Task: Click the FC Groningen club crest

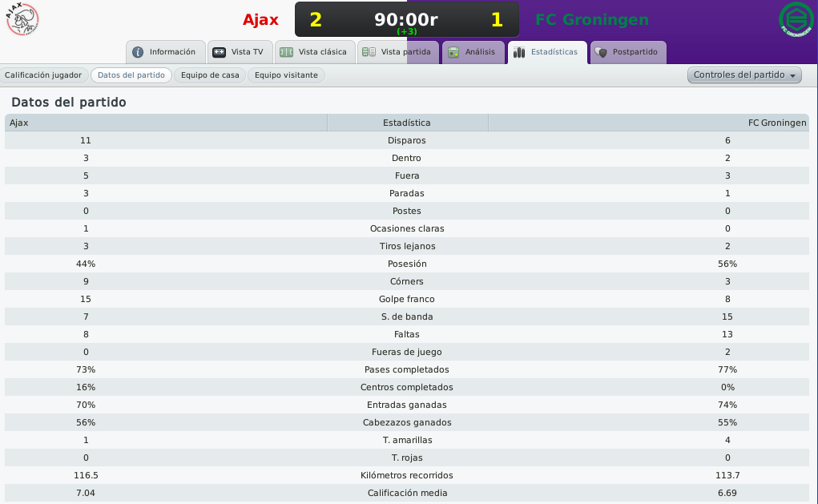Action: point(796,19)
